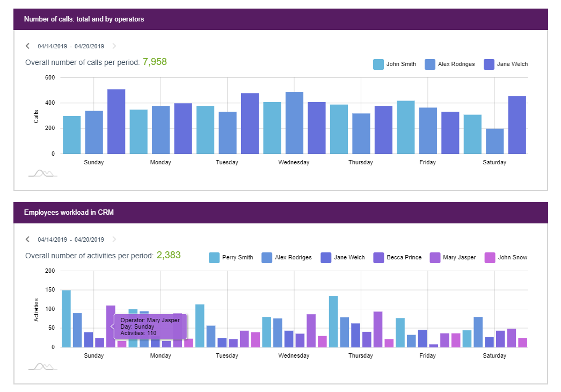Go to previous week in workload chart
The height and width of the screenshot is (392, 561).
(x=28, y=239)
